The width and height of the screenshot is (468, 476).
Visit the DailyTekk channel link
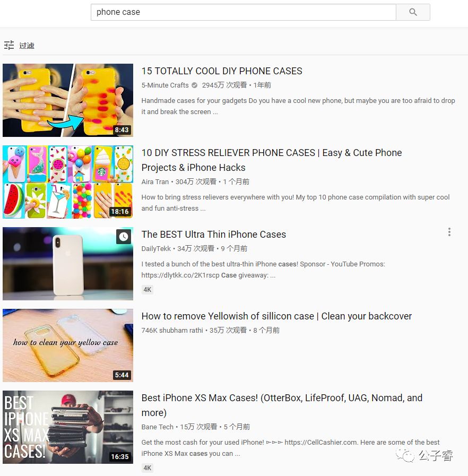[156, 249]
